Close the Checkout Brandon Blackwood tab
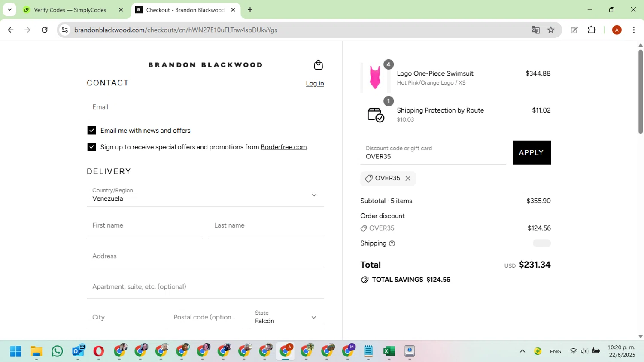Screen dimensions: 644x362 [233, 10]
